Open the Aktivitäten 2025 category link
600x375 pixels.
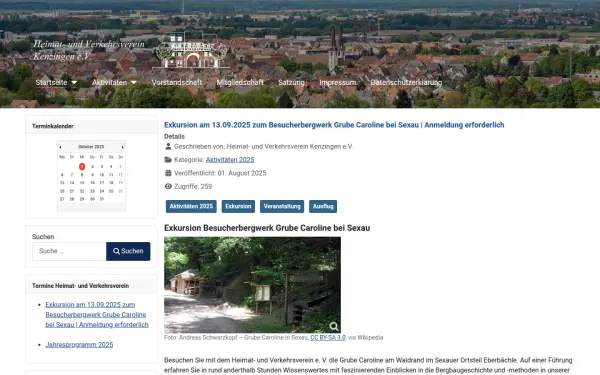click(230, 160)
